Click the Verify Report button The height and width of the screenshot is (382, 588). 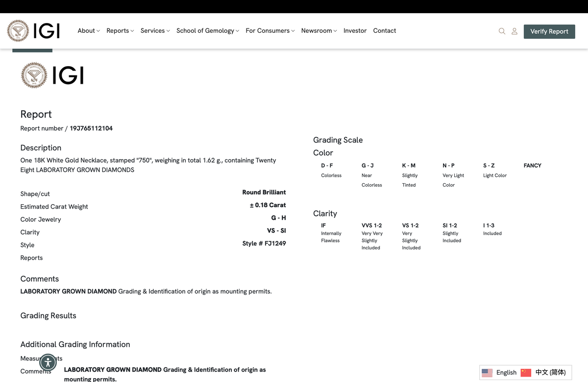[549, 31]
